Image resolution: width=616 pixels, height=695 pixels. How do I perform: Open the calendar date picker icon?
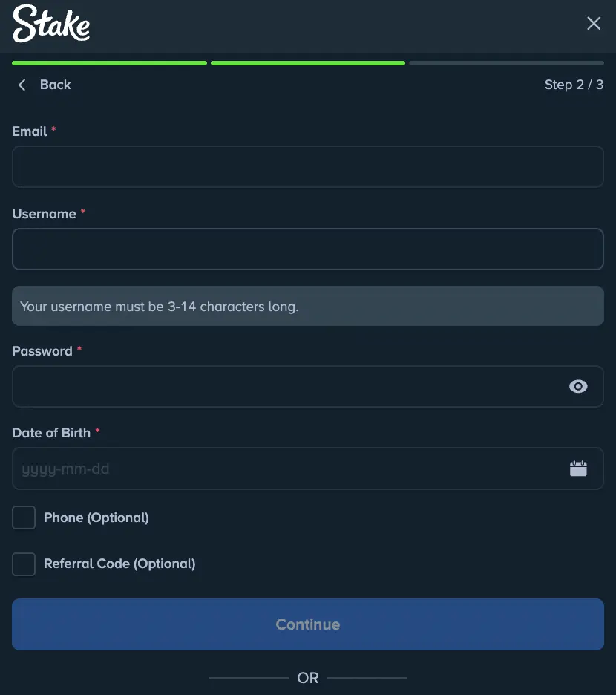click(x=578, y=469)
